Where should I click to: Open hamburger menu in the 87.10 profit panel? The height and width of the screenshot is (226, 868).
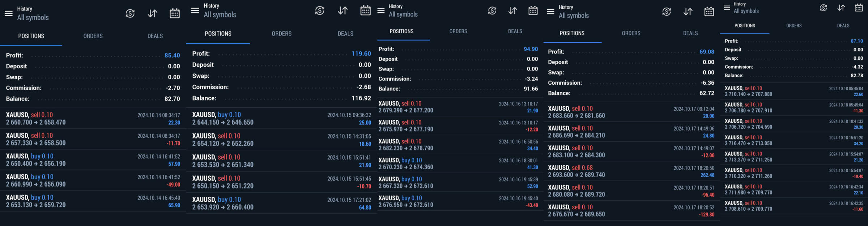pyautogui.click(x=727, y=8)
